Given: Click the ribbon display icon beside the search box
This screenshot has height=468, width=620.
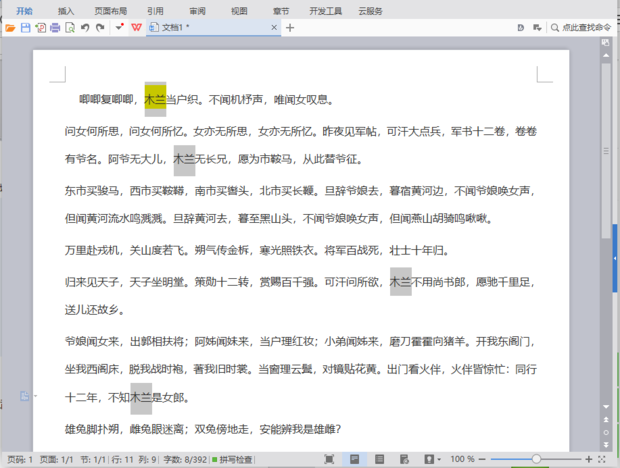Looking at the screenshot, I should click(537, 28).
